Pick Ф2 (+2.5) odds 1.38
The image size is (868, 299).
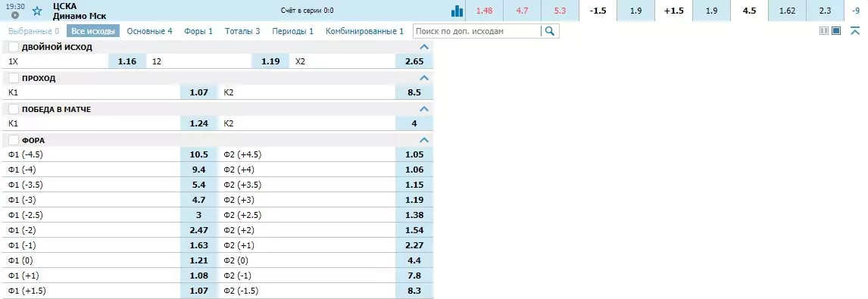point(414,215)
